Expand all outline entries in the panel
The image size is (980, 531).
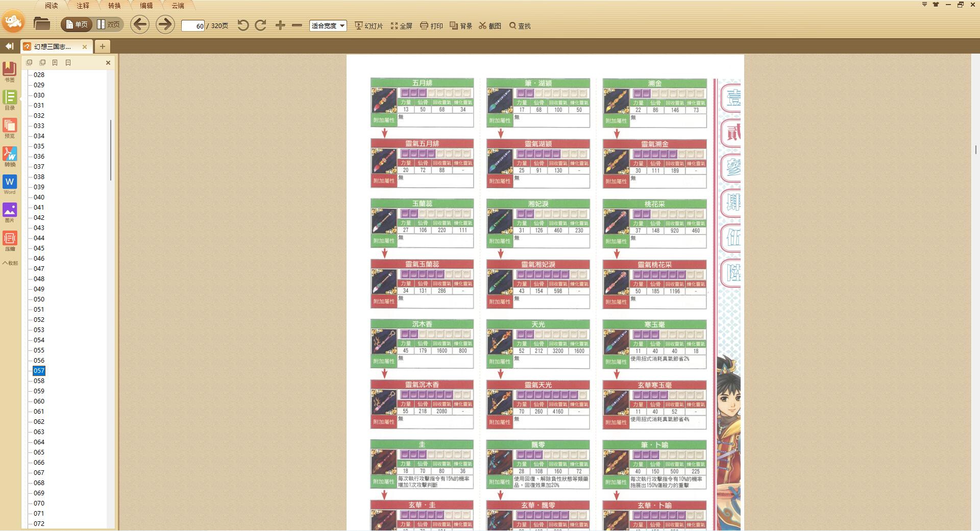tap(29, 63)
